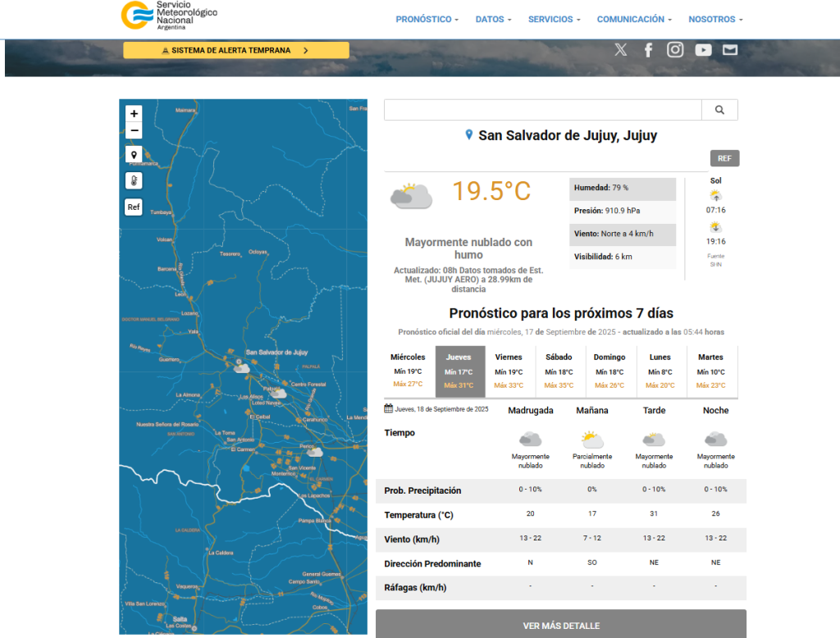
Task: Open the YouTube channel icon
Action: [x=703, y=50]
